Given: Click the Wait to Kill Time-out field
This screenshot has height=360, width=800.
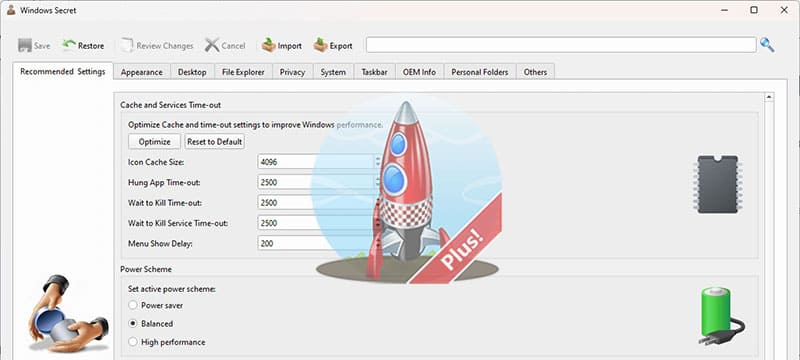Looking at the screenshot, I should pyautogui.click(x=320, y=203).
